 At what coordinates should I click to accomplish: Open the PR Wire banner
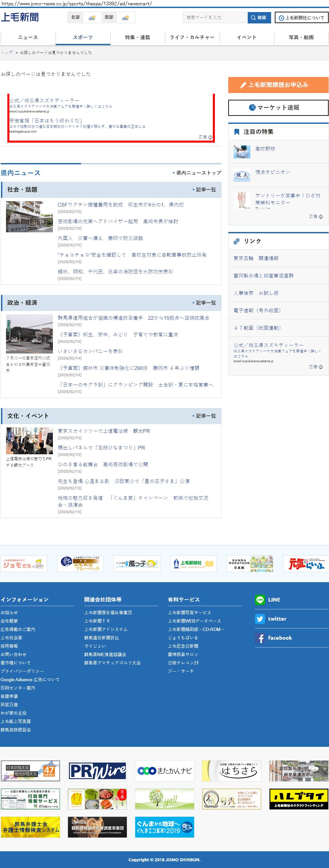[97, 771]
